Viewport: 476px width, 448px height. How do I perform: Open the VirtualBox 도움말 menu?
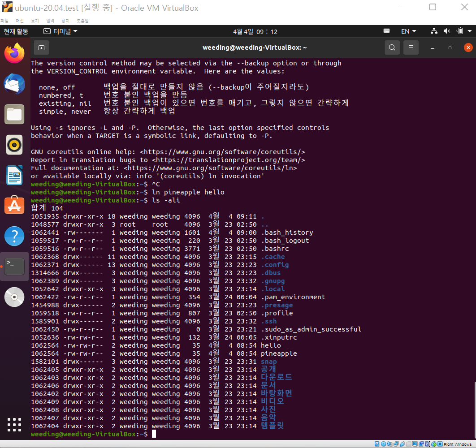pyautogui.click(x=82, y=21)
